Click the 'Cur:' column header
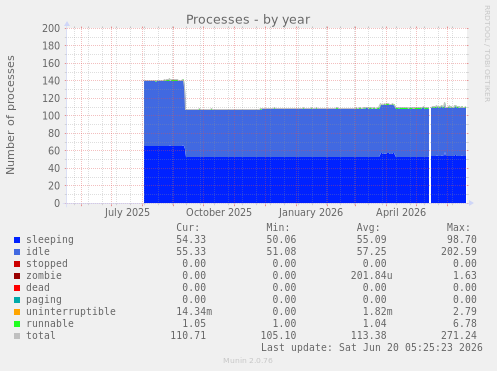The width and height of the screenshot is (497, 371). pyautogui.click(x=188, y=228)
